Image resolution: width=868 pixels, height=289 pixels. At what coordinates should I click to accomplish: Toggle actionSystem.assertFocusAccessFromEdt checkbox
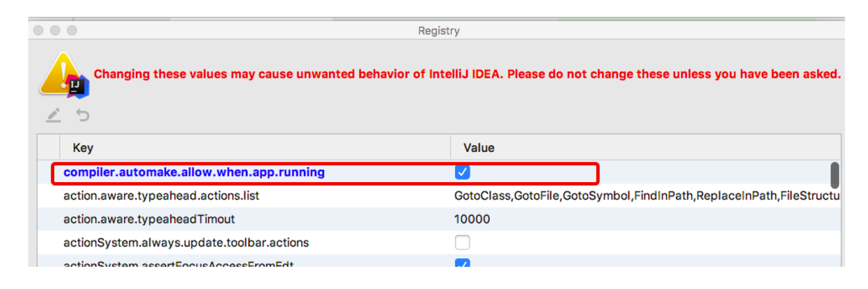[x=462, y=263]
